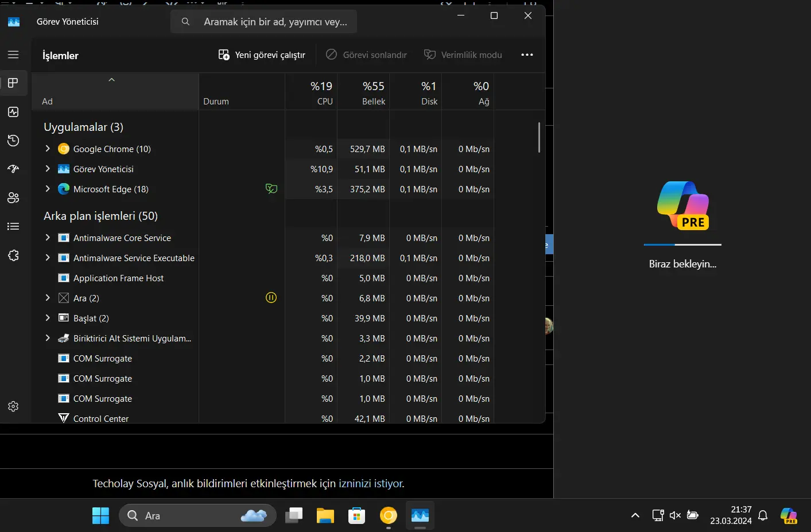Click the efficiency mode leaf on Edge row
Viewport: 811px width, 532px height.
point(271,189)
